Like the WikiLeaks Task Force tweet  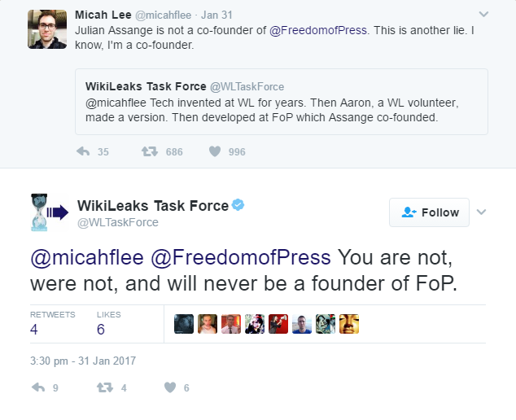click(x=170, y=388)
